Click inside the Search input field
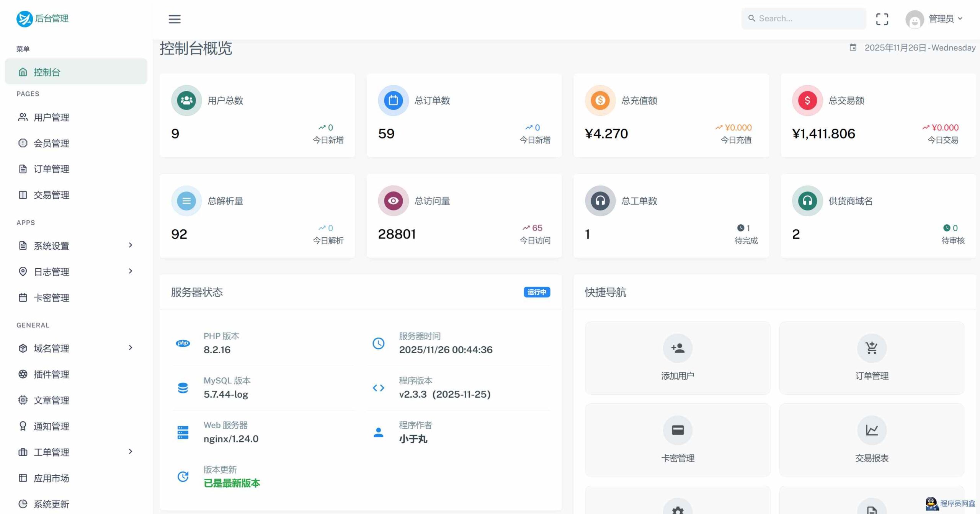Screen dimensions: 980x514 point(803,18)
